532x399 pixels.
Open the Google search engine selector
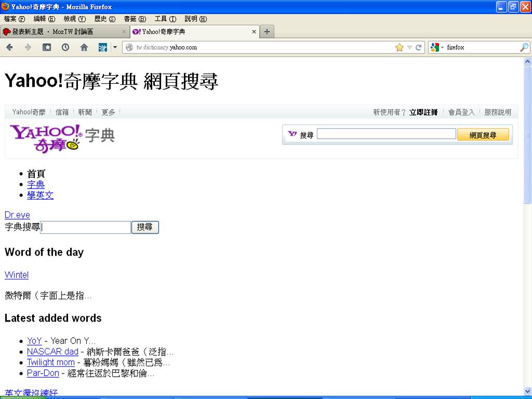click(x=437, y=47)
